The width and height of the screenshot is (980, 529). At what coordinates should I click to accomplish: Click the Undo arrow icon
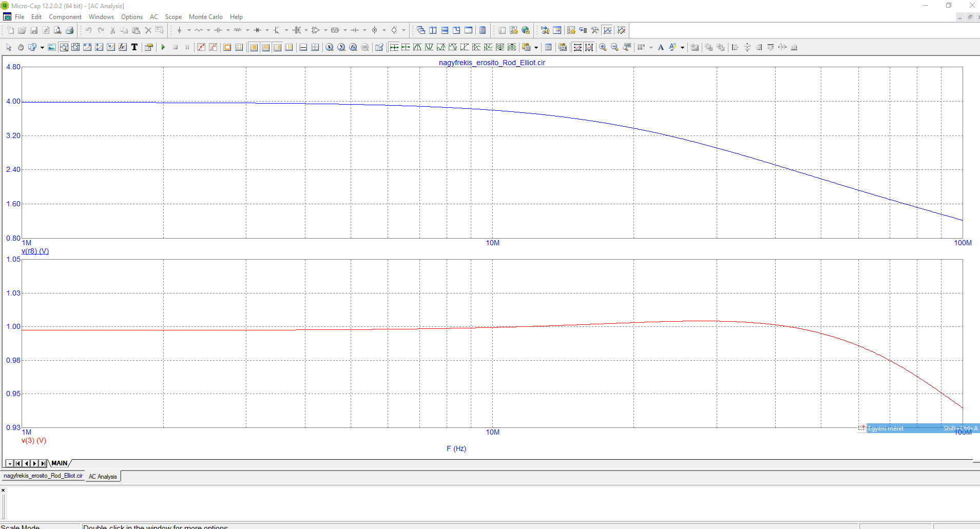pyautogui.click(x=89, y=30)
